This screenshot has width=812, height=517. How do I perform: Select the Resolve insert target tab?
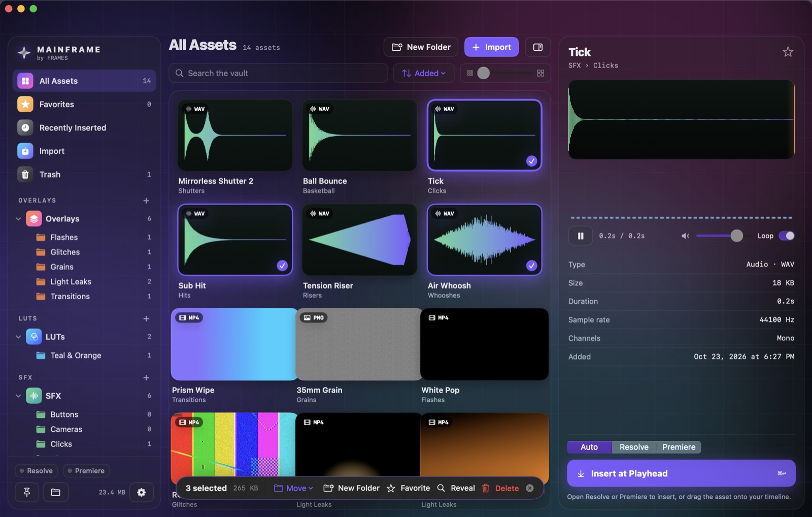point(634,447)
